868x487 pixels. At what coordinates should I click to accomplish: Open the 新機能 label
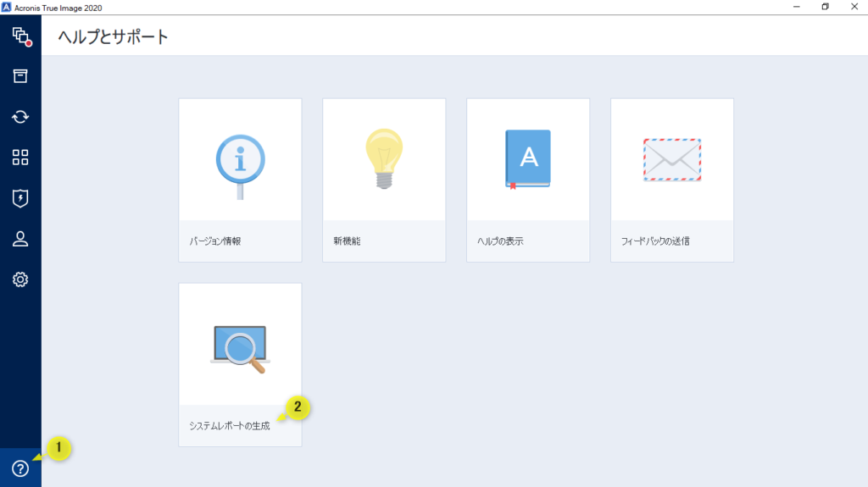pyautogui.click(x=347, y=241)
